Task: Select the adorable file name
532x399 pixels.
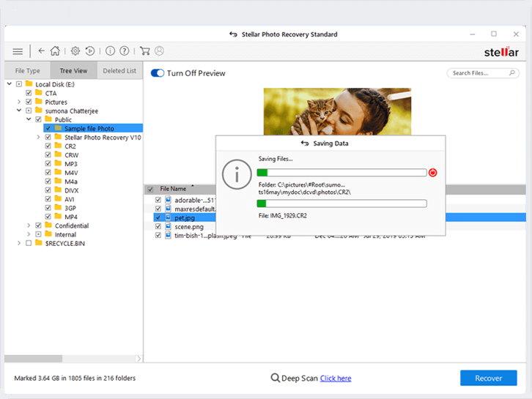Action: pyautogui.click(x=195, y=200)
